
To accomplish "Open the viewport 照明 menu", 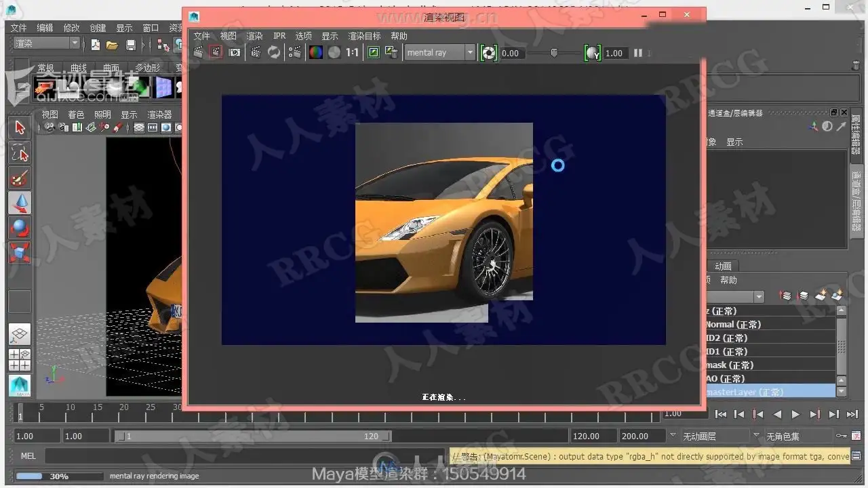I will (x=102, y=115).
